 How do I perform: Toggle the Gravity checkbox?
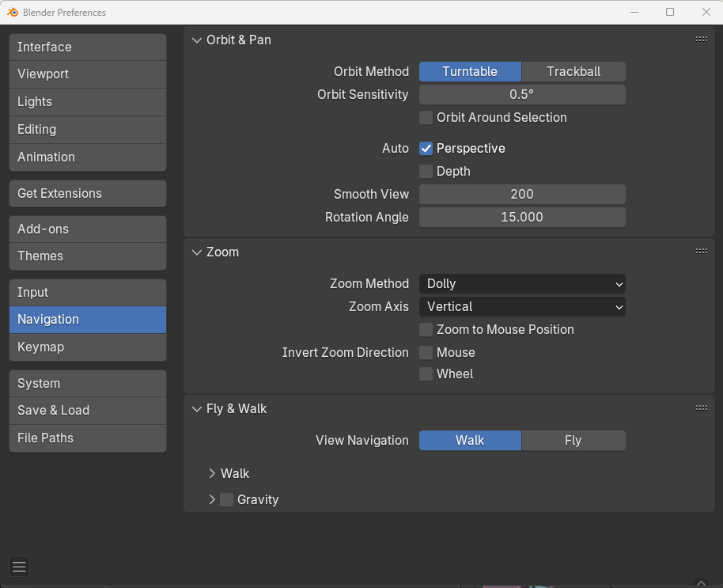click(x=226, y=499)
